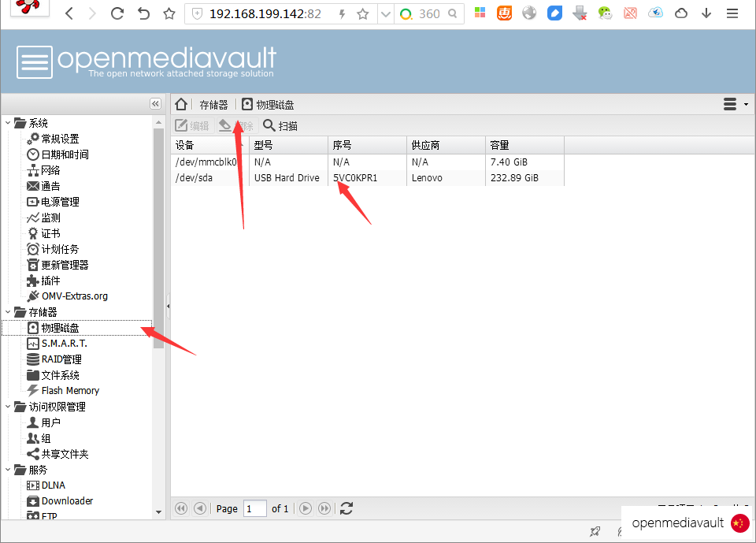This screenshot has width=756, height=543.
Task: Open the top-right hamburger menu dropdown
Action: tap(735, 105)
